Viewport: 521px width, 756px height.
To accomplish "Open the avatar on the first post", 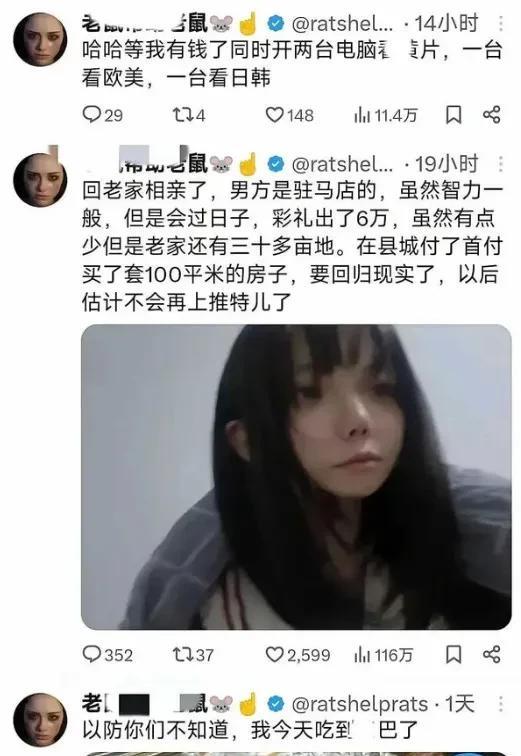I will [x=40, y=40].
